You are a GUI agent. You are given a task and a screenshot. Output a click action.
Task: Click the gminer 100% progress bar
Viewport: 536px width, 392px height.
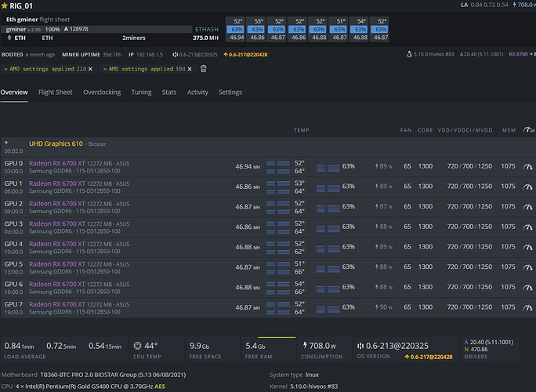tap(96, 30)
